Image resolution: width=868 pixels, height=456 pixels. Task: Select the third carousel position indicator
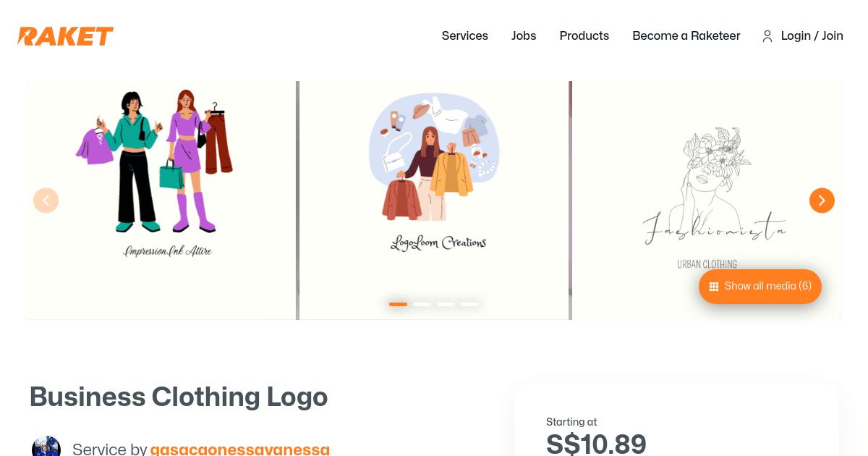coord(446,304)
